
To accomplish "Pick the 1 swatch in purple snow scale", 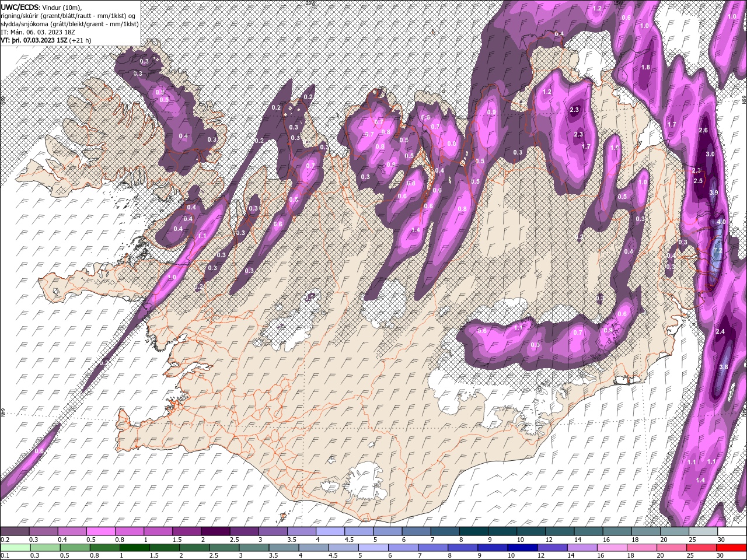I will coord(158,531).
